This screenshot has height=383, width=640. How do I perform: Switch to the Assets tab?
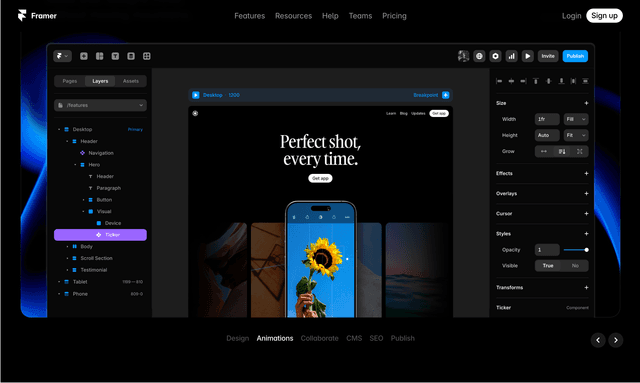(131, 81)
